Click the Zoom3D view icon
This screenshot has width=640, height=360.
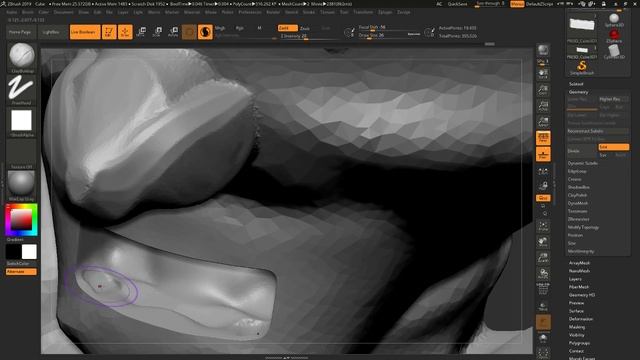tap(543, 258)
